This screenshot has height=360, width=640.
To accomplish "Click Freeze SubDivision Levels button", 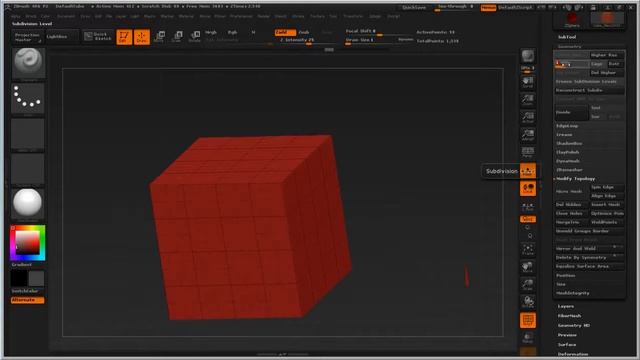I will 589,82.
